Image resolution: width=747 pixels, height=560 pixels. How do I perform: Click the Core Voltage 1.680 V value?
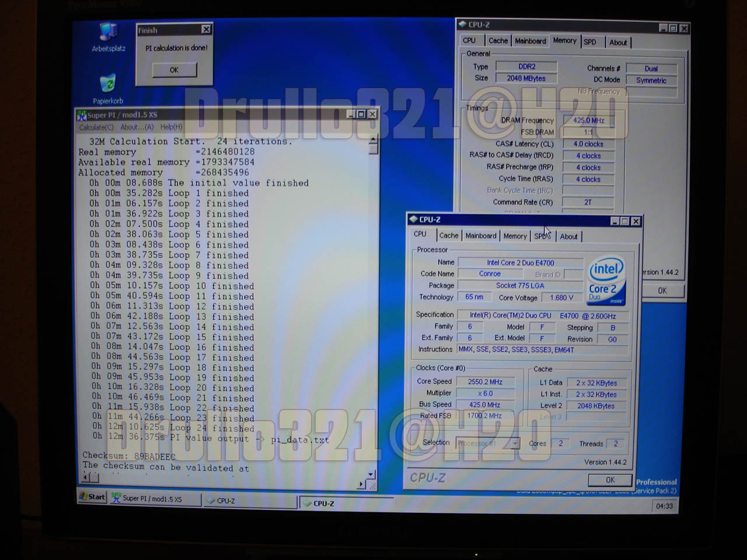561,297
